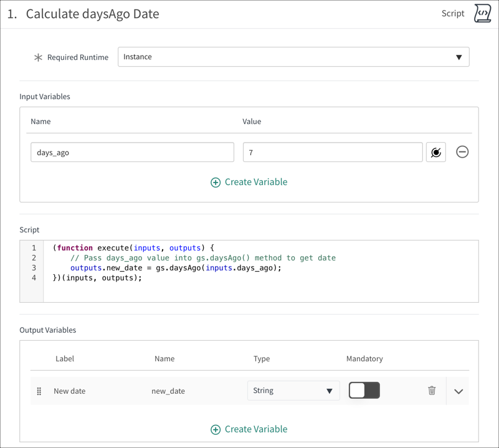The image size is (499, 448).
Task: Expand the New date row chevron
Action: tap(459, 391)
